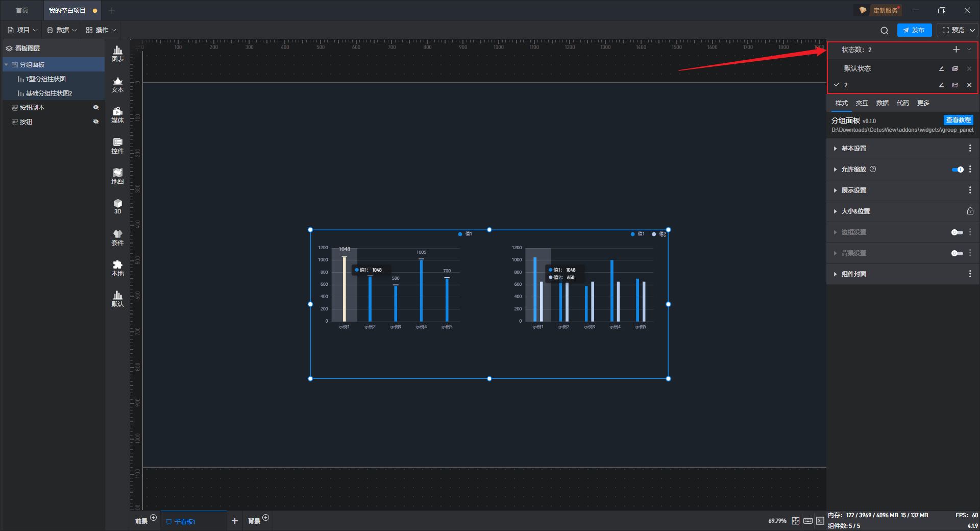980x531 pixels.
Task: Click the 查看教程 tutorial button
Action: [958, 120]
